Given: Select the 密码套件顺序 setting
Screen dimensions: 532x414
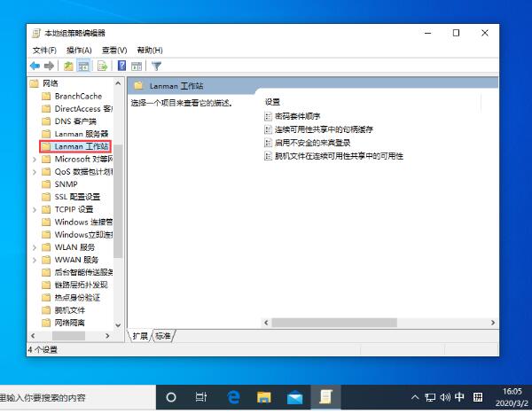Looking at the screenshot, I should [x=297, y=116].
